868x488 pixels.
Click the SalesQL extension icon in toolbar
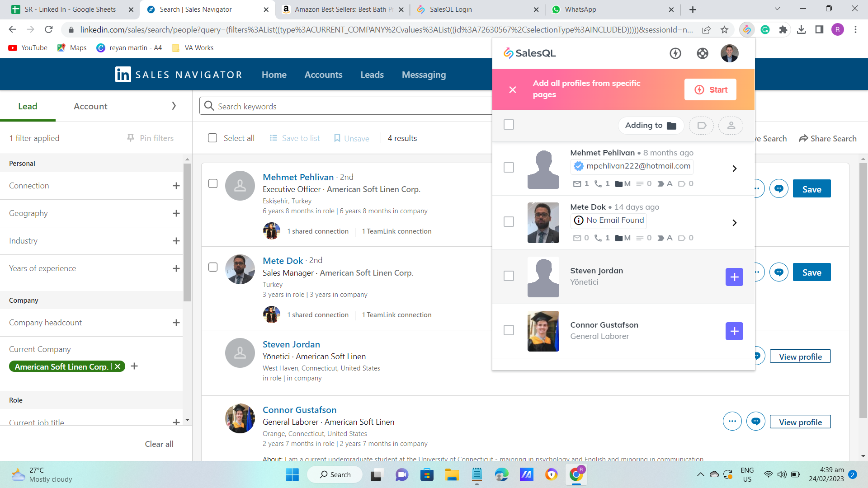click(x=747, y=30)
